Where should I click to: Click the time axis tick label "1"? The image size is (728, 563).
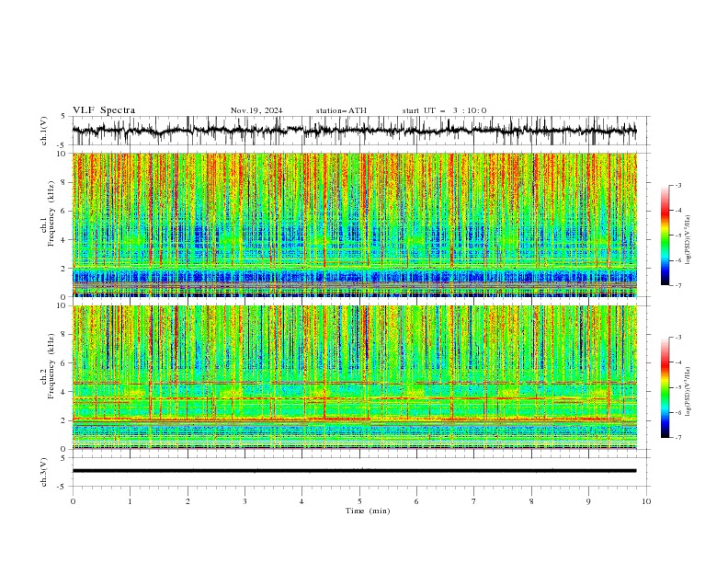130,501
